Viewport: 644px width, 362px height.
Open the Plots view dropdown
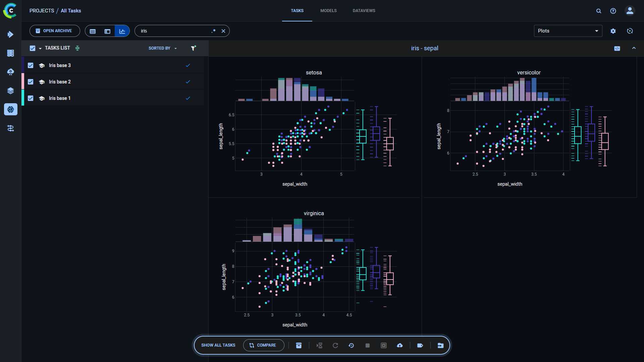(568, 31)
